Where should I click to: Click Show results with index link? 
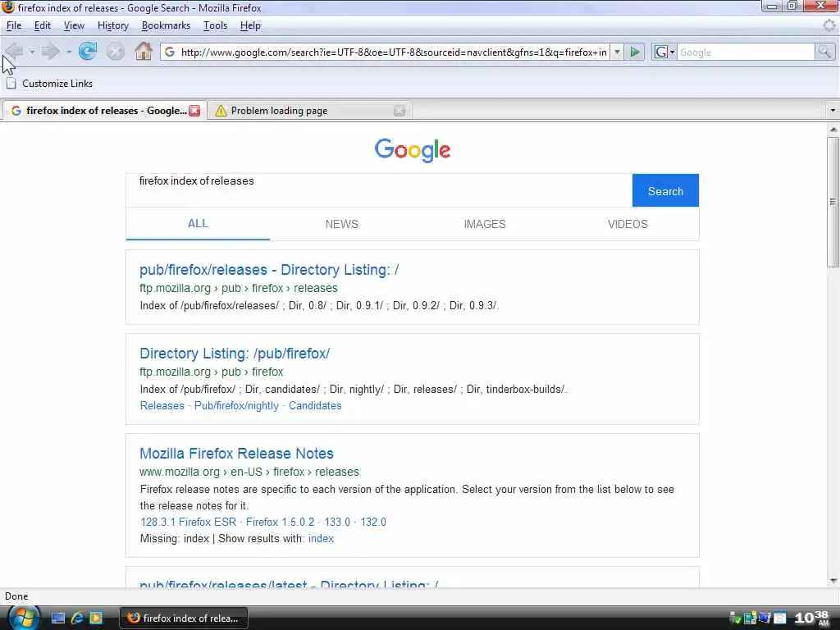coord(321,538)
